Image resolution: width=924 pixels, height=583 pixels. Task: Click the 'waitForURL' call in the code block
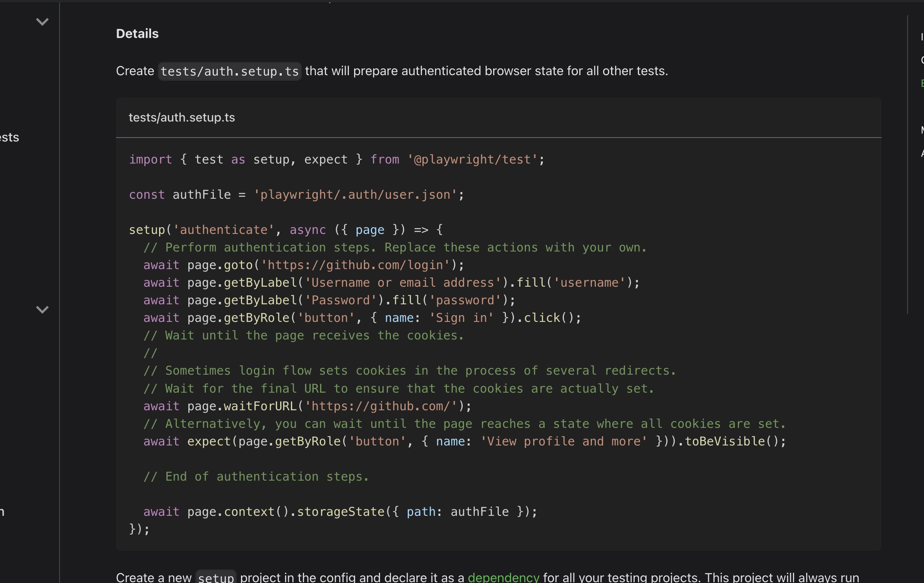click(x=260, y=406)
